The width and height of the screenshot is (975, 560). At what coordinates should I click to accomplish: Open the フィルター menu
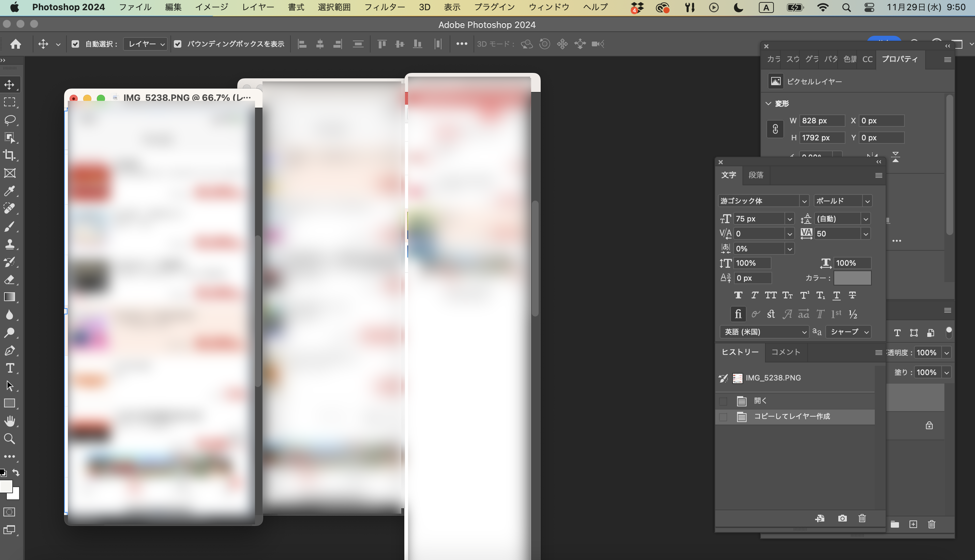pyautogui.click(x=385, y=7)
